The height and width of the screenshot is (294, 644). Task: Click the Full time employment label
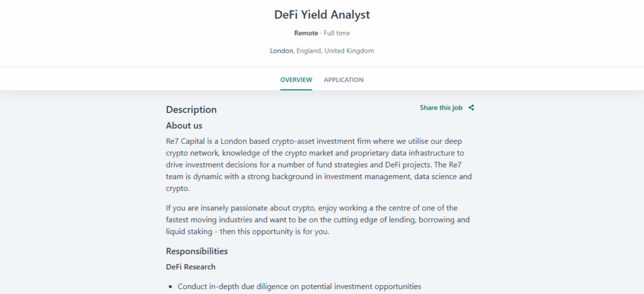click(336, 33)
